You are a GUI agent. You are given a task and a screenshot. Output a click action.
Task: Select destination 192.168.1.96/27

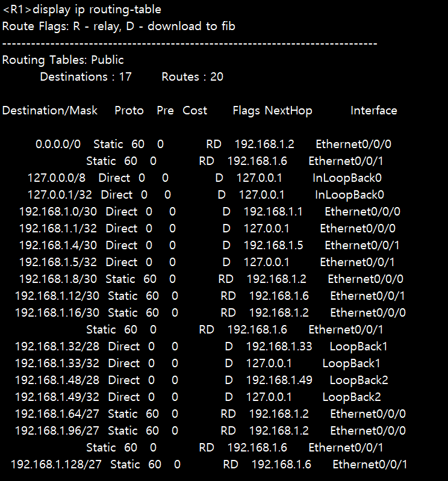57,431
